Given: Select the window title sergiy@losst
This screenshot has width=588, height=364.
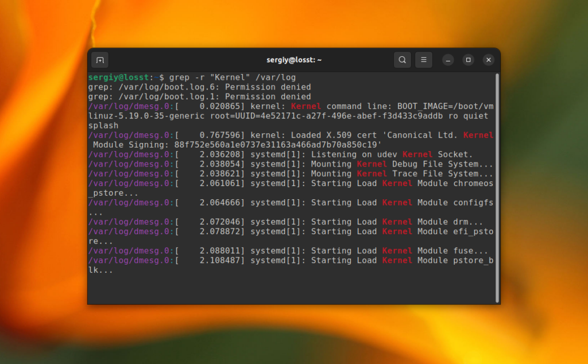Looking at the screenshot, I should pos(293,60).
